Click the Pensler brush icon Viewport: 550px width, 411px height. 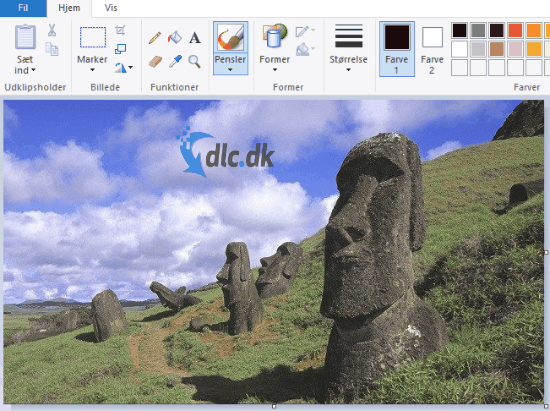pos(230,37)
